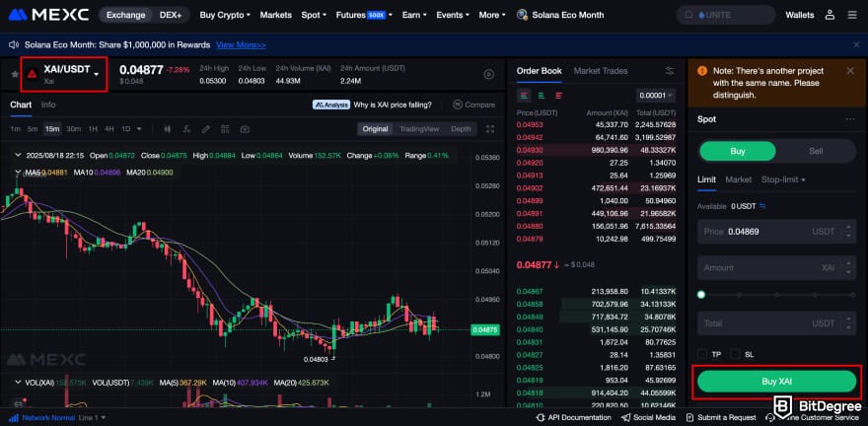868x426 pixels.
Task: Switch to the Info tab
Action: coord(48,105)
